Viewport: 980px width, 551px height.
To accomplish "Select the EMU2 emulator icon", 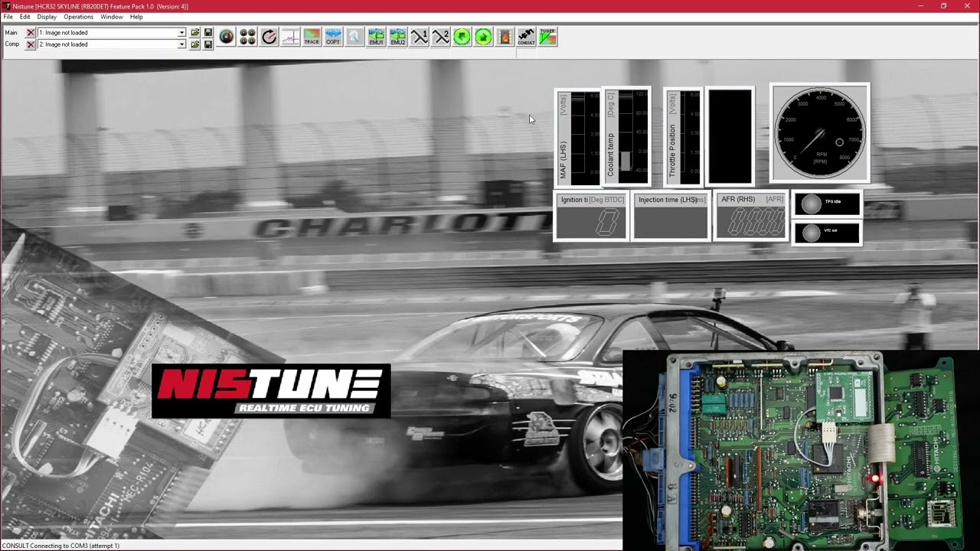I will pyautogui.click(x=397, y=37).
